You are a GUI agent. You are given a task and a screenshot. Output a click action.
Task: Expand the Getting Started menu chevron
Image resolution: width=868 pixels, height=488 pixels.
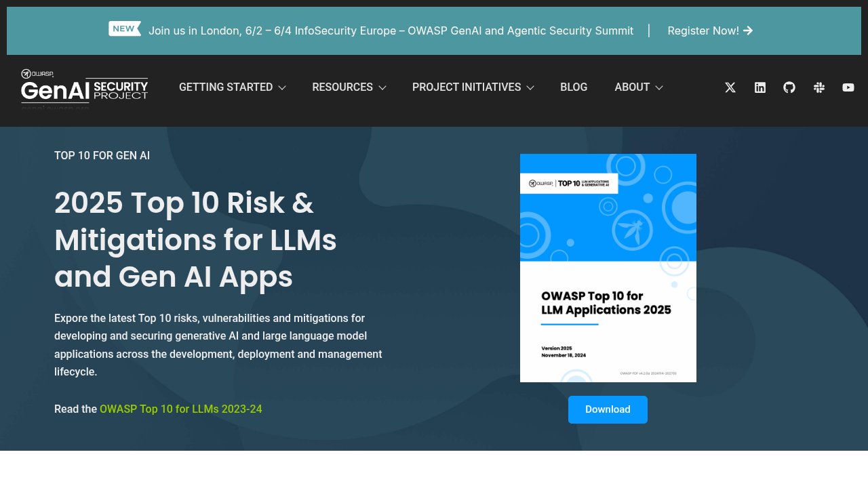(x=282, y=87)
